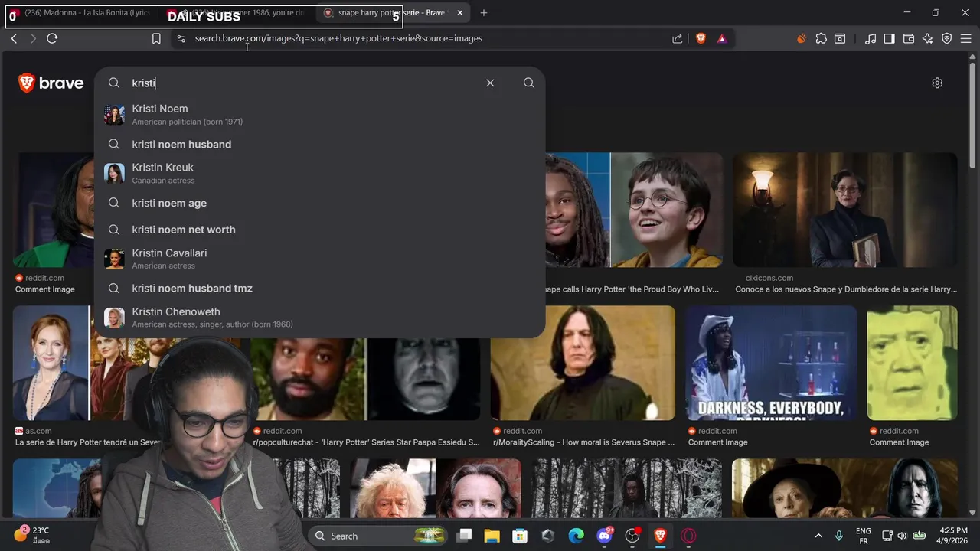Clear the search box with the X
This screenshot has height=551, width=980.
click(x=490, y=83)
